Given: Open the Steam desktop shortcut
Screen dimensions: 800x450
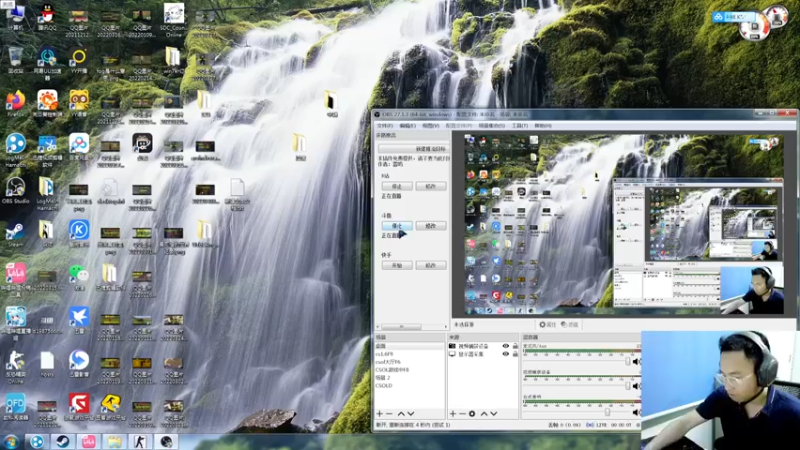Looking at the screenshot, I should 15,235.
